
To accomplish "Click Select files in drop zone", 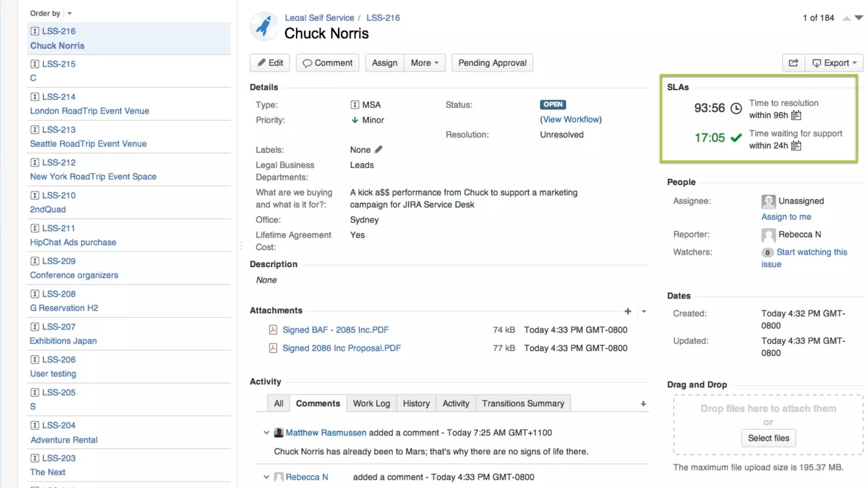I will point(768,438).
